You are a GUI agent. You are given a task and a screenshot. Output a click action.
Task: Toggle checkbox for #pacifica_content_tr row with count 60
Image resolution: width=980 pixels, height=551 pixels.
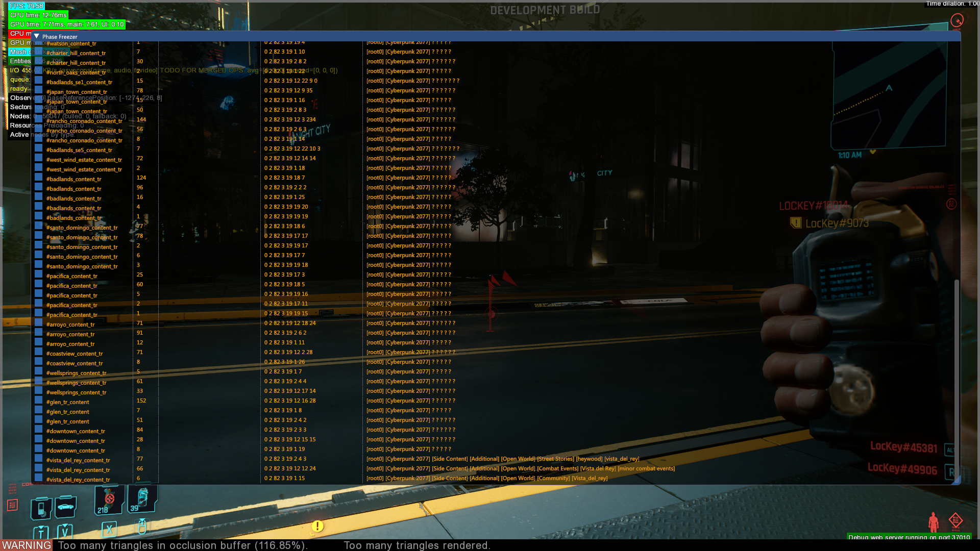(x=38, y=284)
